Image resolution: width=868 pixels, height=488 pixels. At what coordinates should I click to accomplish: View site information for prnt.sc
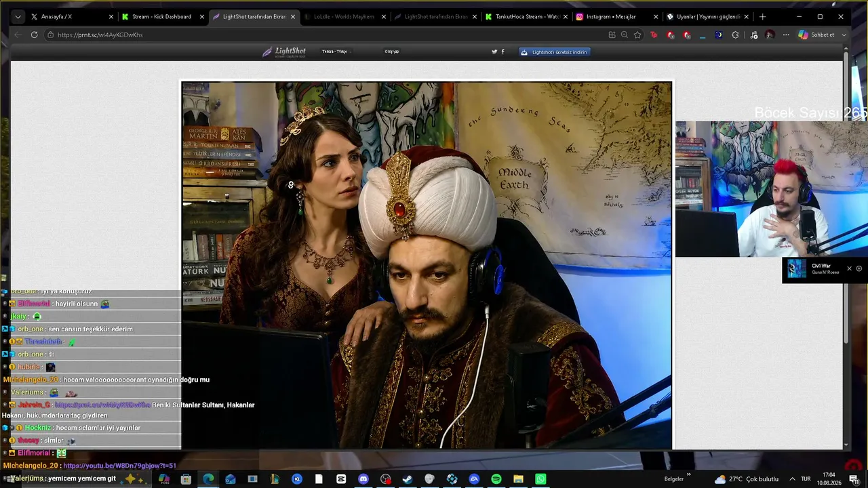[x=50, y=35]
